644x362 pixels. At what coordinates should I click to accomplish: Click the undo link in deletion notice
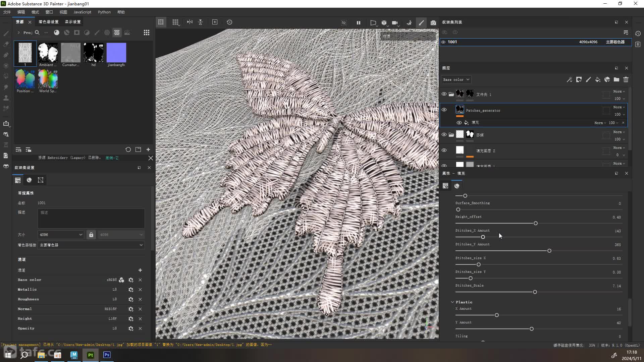coord(112,158)
